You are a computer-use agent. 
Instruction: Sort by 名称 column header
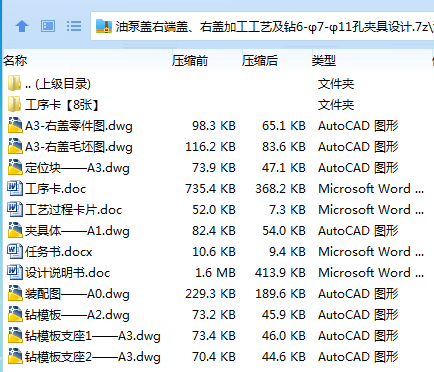pyautogui.click(x=15, y=61)
